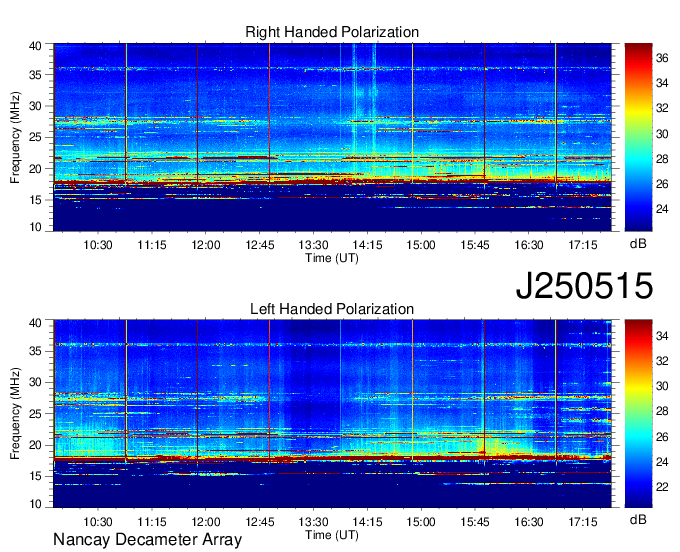Click the Nancay Decameter Array caption

[x=147, y=540]
